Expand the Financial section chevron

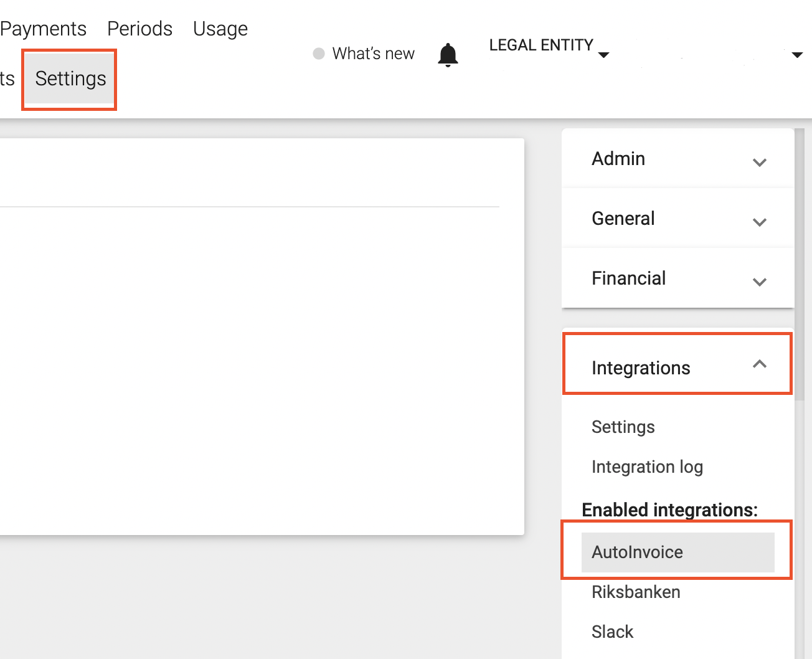tap(759, 282)
